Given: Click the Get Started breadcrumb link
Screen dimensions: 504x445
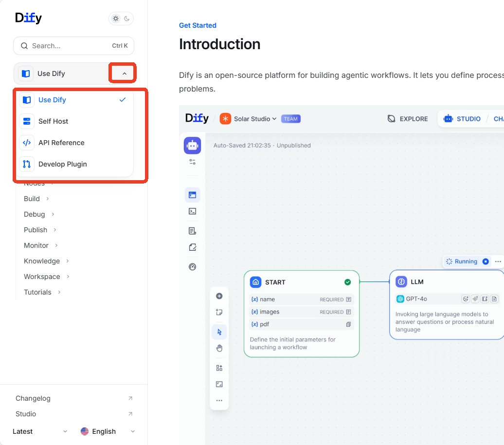Looking at the screenshot, I should [198, 25].
